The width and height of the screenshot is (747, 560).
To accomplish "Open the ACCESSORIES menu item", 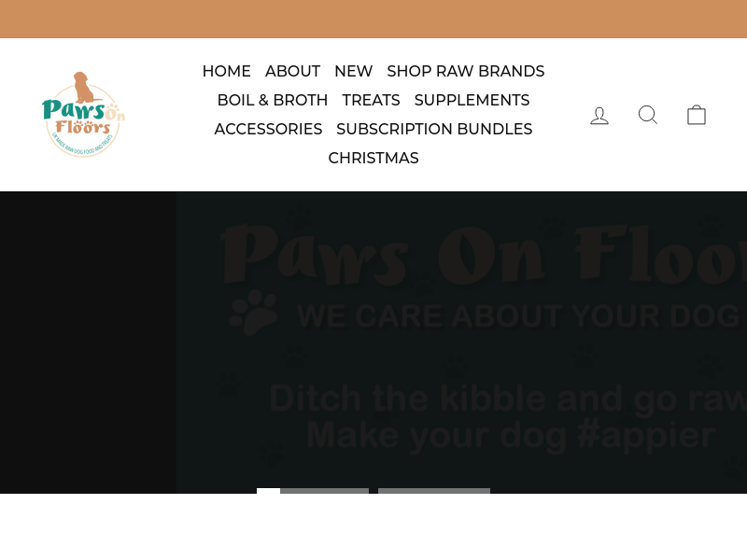I will tap(268, 129).
